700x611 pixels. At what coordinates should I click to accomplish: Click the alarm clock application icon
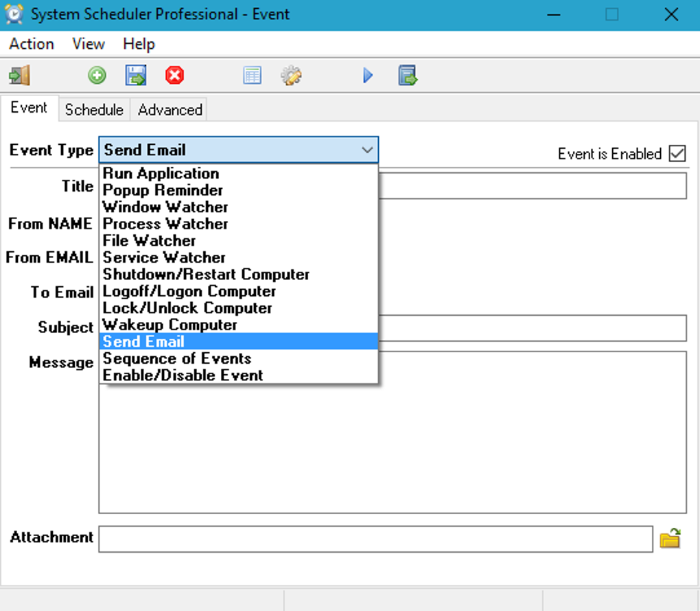point(14,14)
